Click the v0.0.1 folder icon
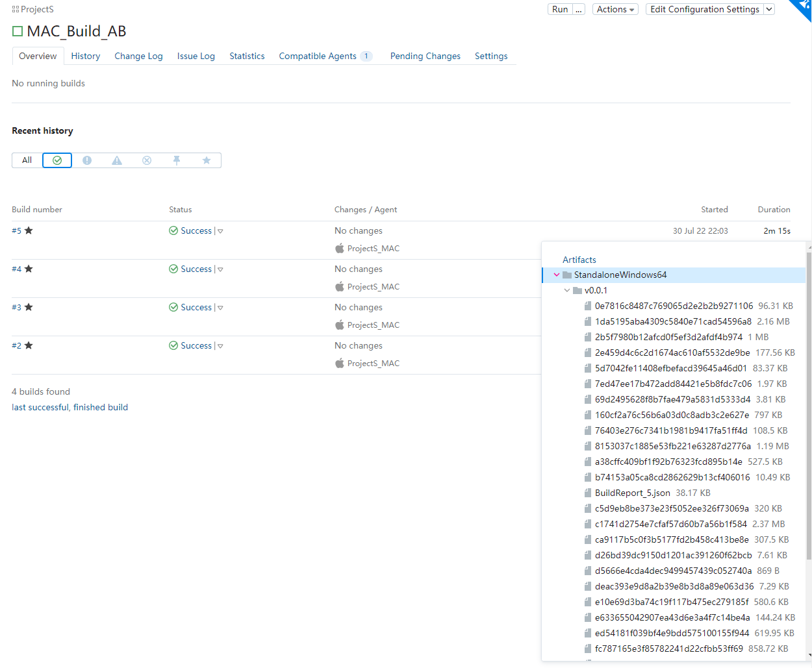Viewport: 812px width, 668px height. tap(577, 290)
